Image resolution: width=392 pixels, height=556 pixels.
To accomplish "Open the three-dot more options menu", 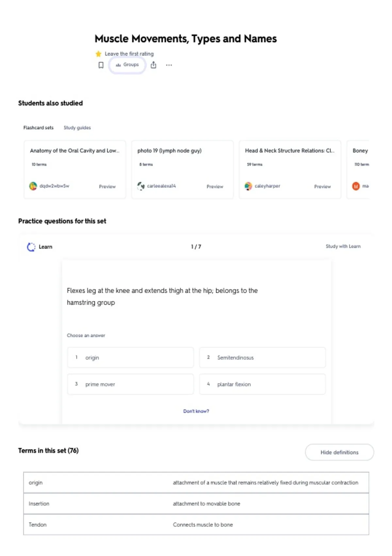I will pyautogui.click(x=169, y=65).
